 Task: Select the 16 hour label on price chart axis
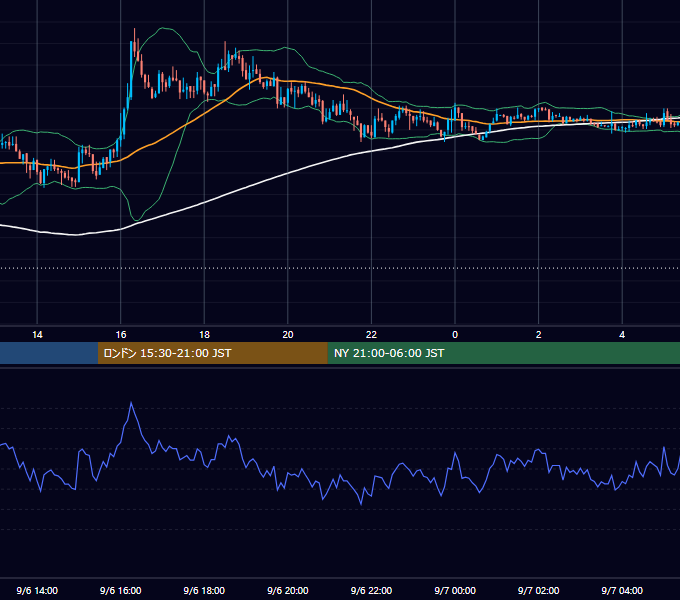click(x=121, y=335)
